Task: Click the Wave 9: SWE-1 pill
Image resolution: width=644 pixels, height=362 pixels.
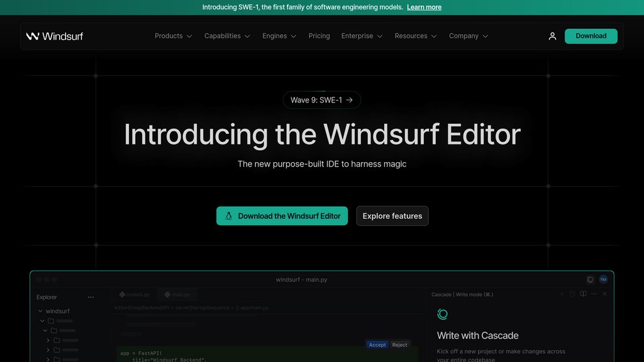Action: pyautogui.click(x=321, y=99)
